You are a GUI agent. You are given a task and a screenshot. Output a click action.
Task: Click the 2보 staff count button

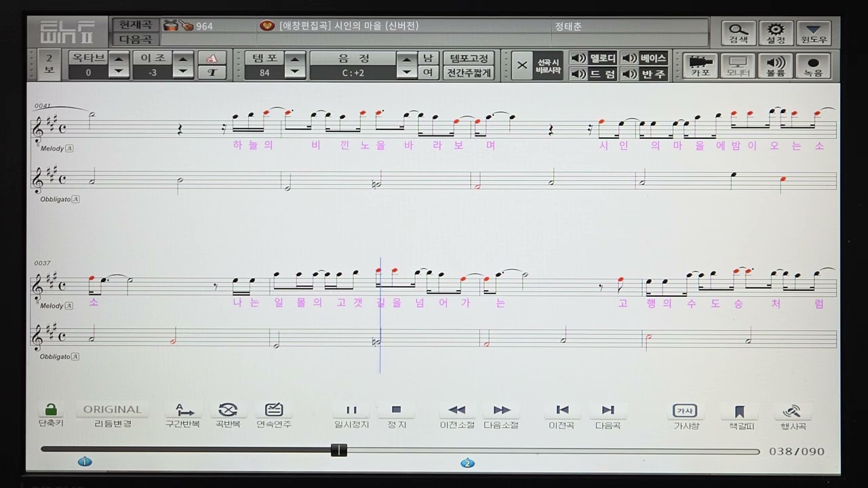click(49, 64)
